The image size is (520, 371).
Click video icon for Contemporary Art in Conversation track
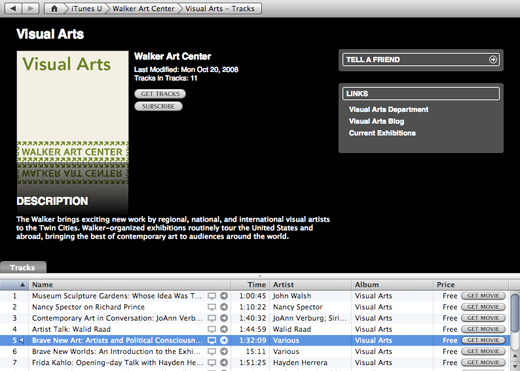pos(212,318)
